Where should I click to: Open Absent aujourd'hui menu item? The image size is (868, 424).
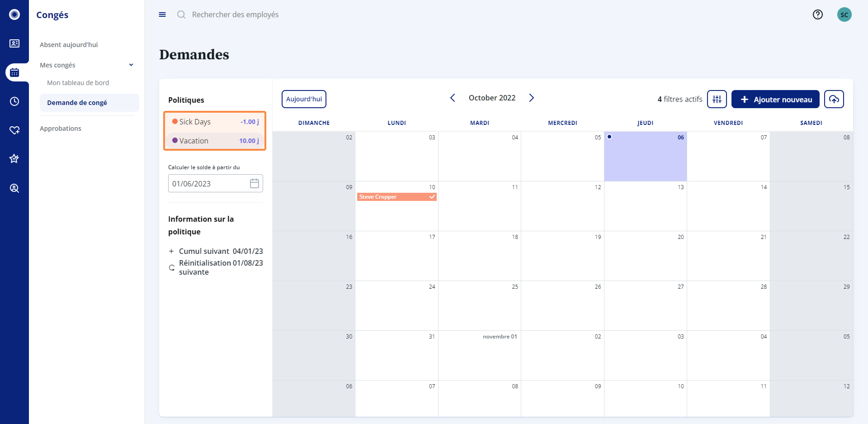pyautogui.click(x=69, y=45)
